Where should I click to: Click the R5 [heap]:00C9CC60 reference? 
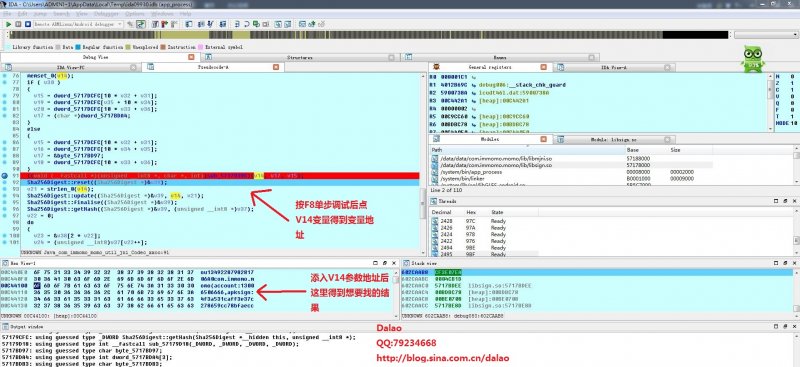pyautogui.click(x=504, y=116)
